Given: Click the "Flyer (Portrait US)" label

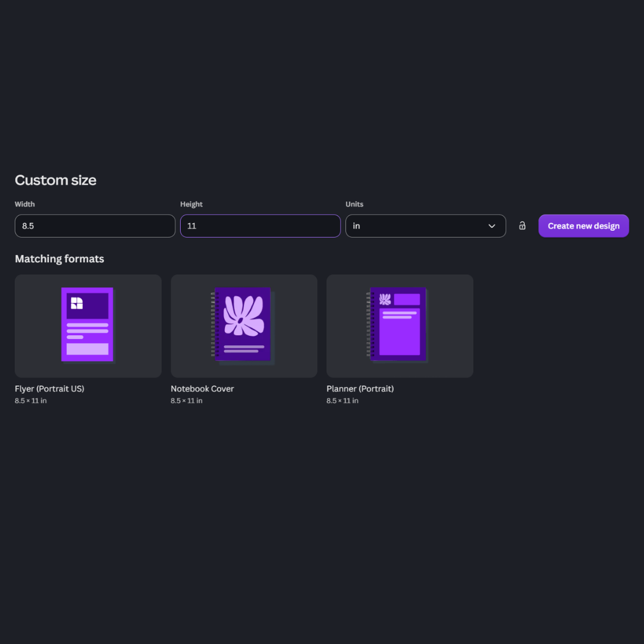Looking at the screenshot, I should pyautogui.click(x=49, y=389).
